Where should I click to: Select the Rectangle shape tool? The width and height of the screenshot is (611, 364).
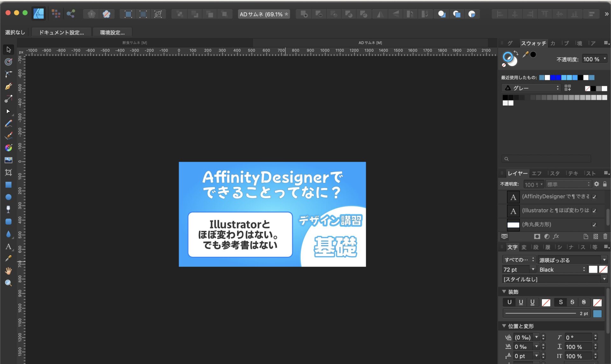[9, 185]
